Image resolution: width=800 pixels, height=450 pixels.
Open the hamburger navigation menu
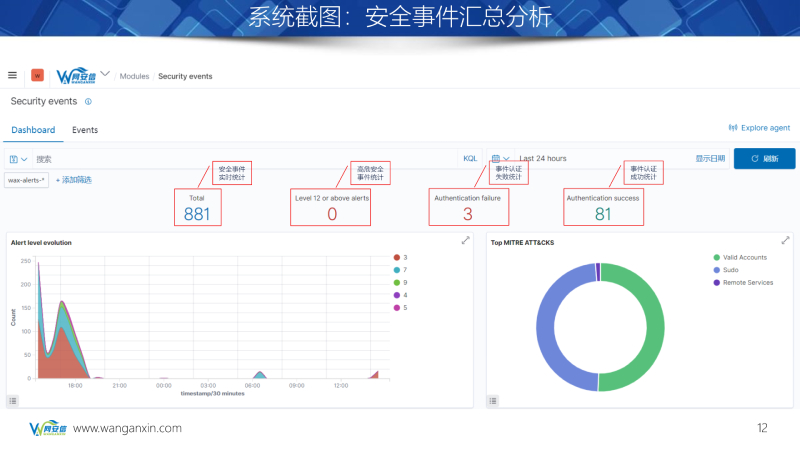12,75
